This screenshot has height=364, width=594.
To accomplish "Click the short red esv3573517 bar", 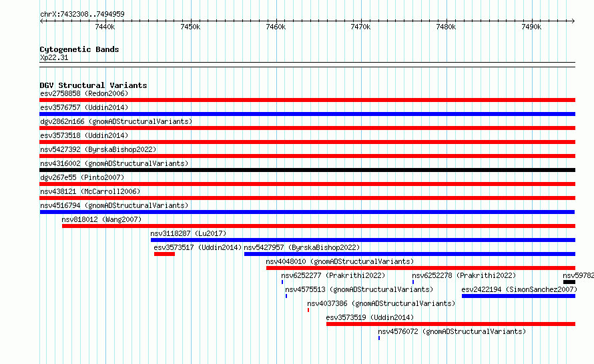I will click(164, 254).
